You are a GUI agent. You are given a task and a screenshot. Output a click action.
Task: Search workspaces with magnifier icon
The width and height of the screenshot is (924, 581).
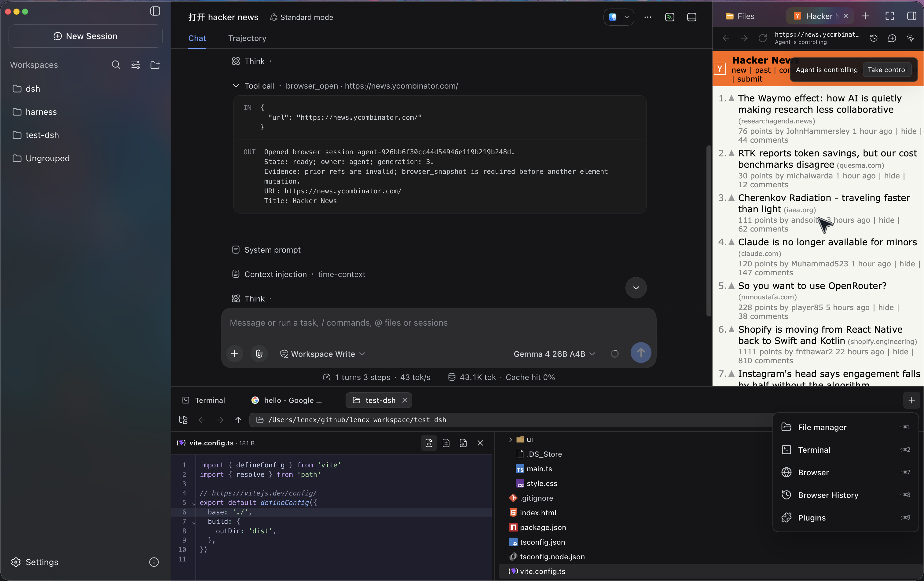(x=116, y=65)
